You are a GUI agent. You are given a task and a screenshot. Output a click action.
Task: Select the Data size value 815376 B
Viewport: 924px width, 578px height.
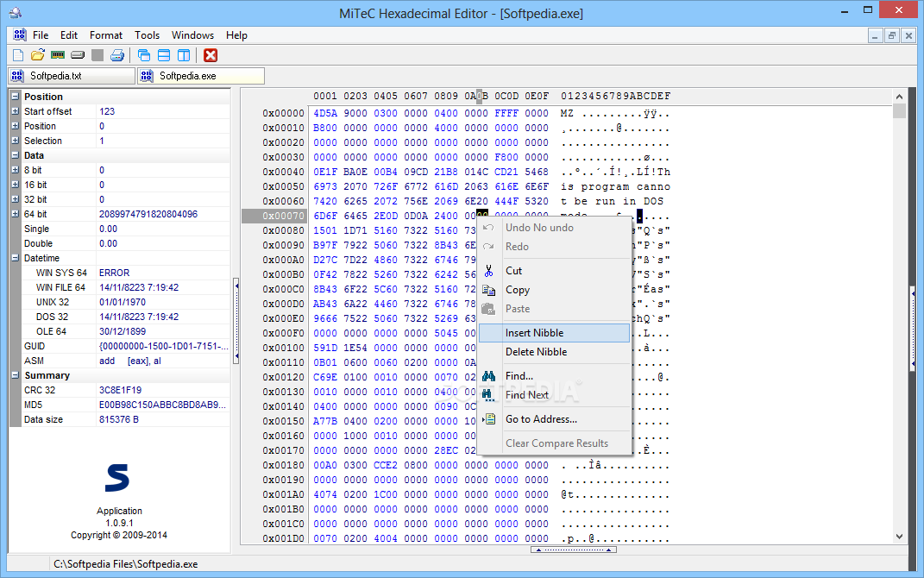pyautogui.click(x=119, y=419)
